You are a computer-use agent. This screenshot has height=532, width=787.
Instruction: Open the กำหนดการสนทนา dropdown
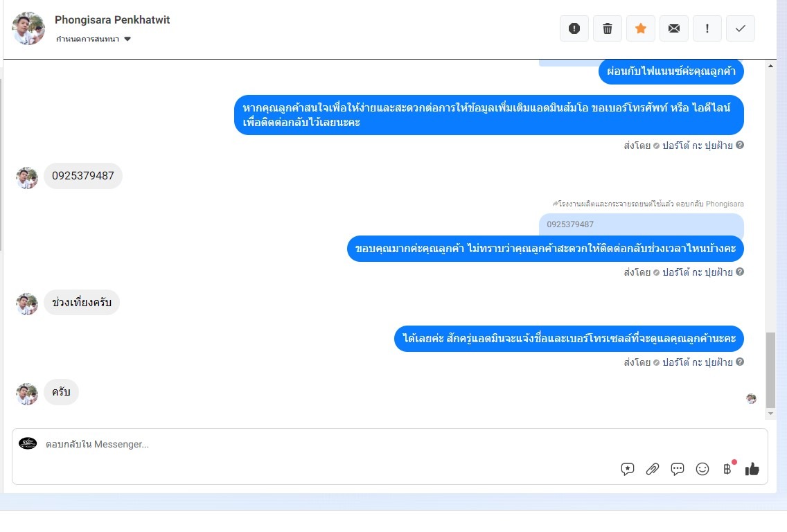[94, 39]
